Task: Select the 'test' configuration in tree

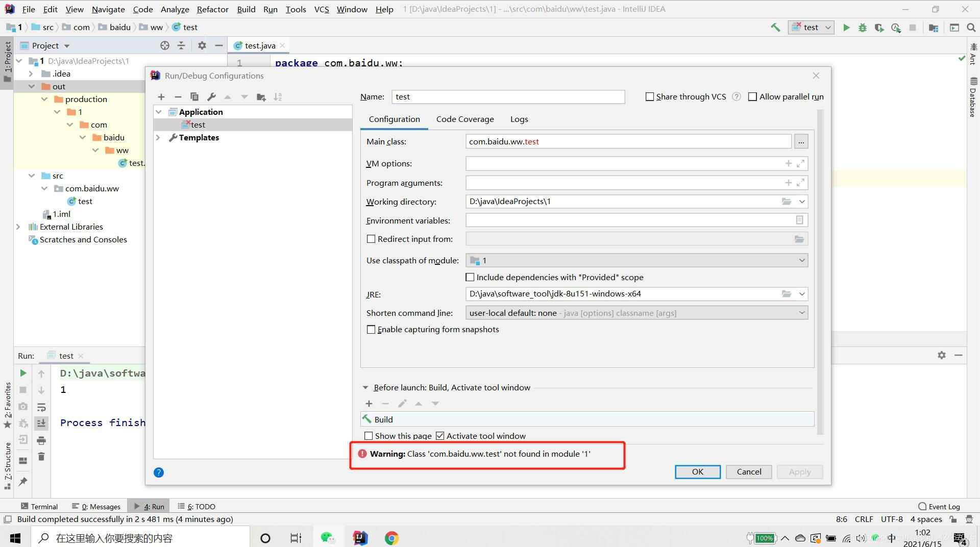Action: [198, 125]
